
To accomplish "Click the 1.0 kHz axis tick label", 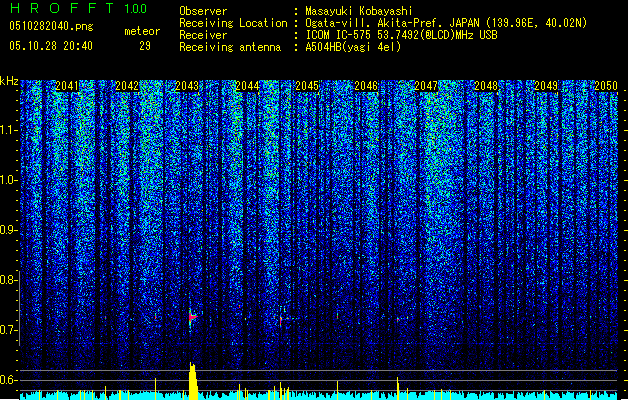I will [x=8, y=180].
